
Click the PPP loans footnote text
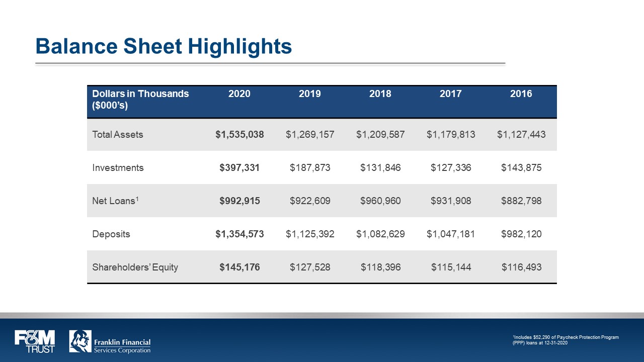pyautogui.click(x=566, y=339)
